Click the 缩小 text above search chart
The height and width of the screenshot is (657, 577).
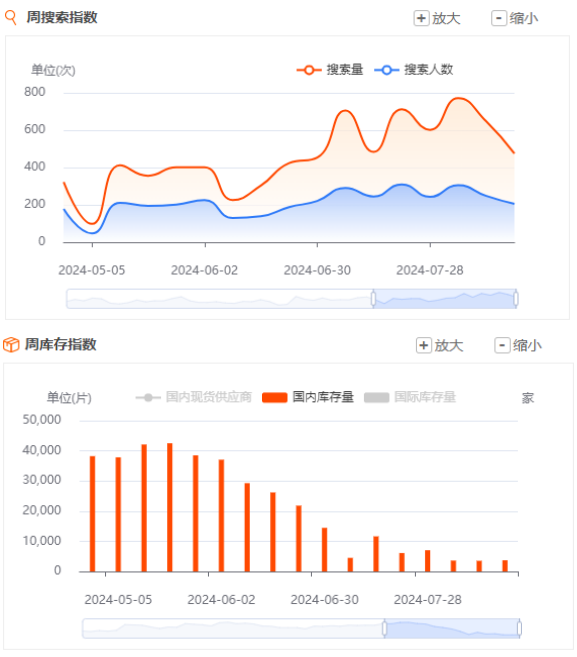click(524, 18)
